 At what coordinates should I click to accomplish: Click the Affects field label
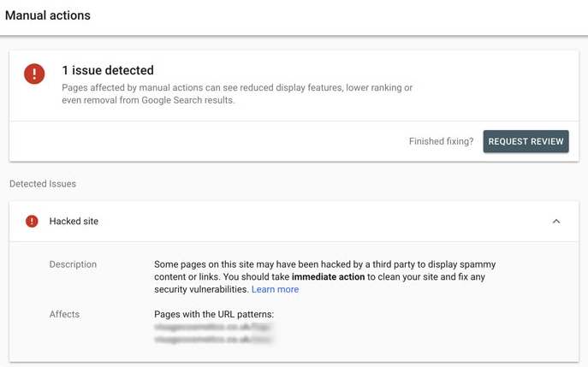tap(64, 314)
